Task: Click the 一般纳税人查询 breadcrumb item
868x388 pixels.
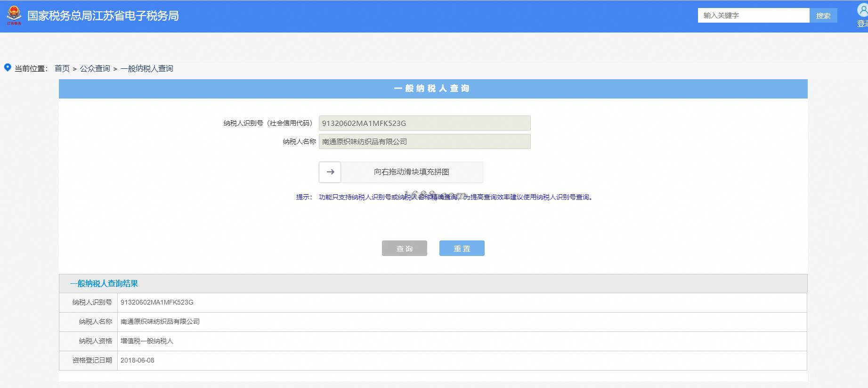Action: coord(147,68)
